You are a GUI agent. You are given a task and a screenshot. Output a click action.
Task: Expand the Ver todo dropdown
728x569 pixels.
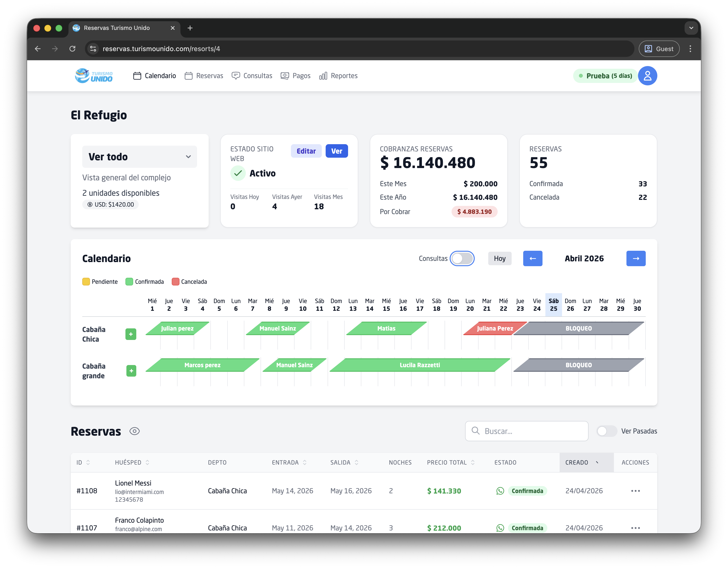[139, 156]
